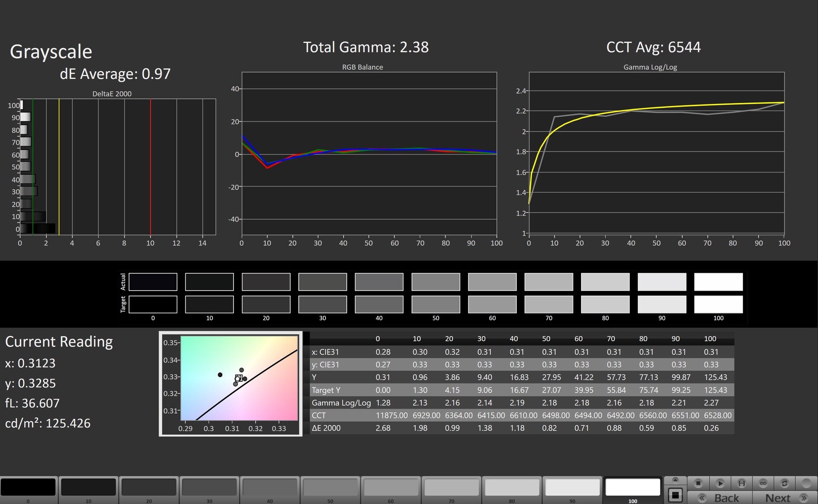This screenshot has height=504, width=818.
Task: Click the stop measurement icon
Action: pyautogui.click(x=698, y=483)
